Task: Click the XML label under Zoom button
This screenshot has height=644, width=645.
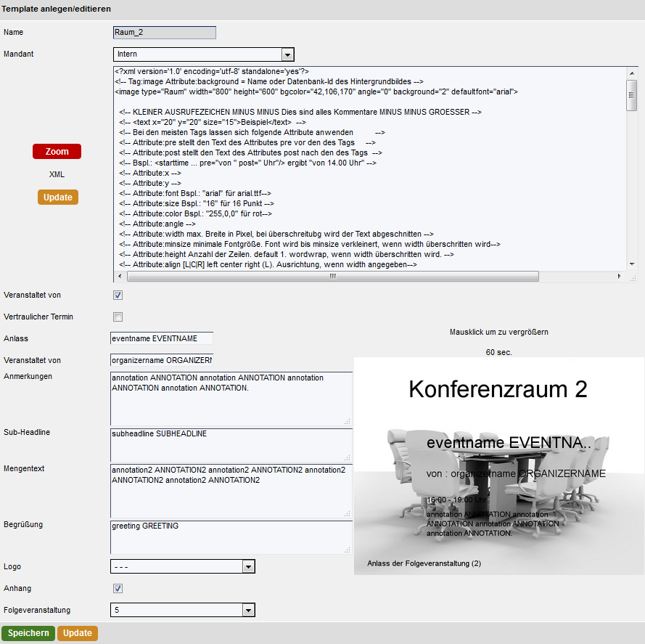Action: click(x=57, y=174)
